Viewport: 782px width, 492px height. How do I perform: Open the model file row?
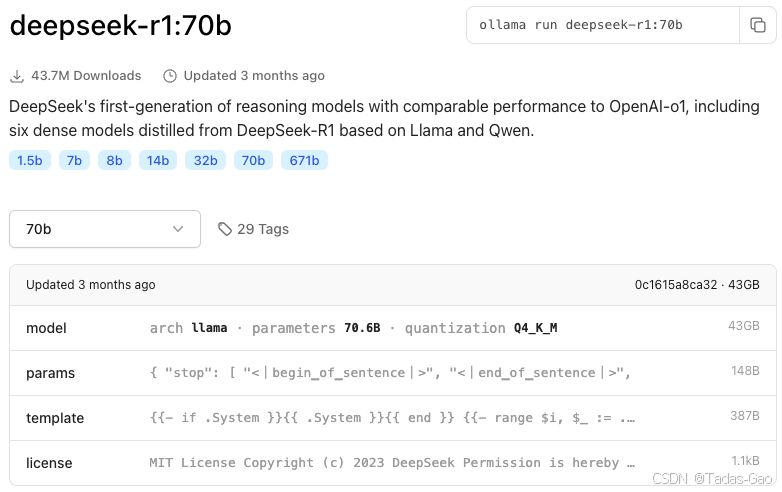pos(392,328)
